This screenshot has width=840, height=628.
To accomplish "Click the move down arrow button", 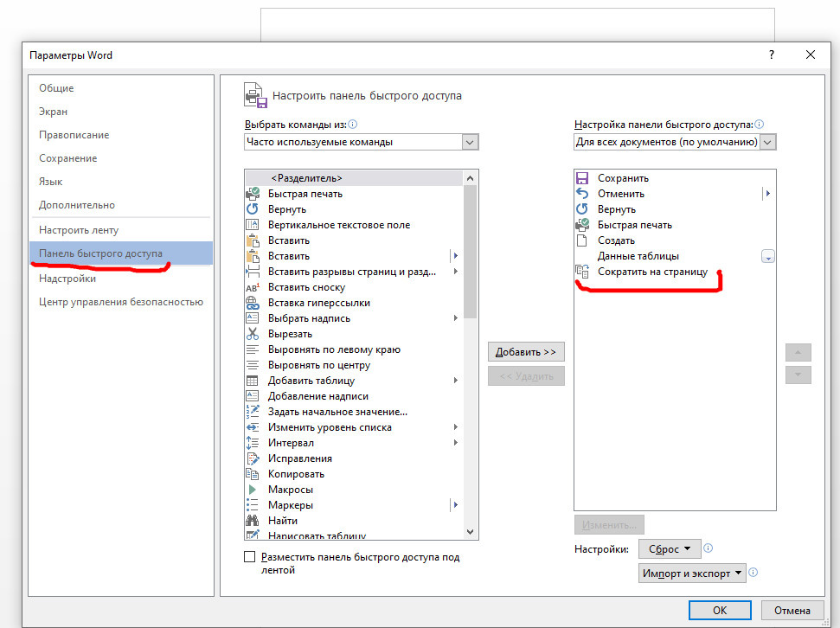I will coord(798,375).
